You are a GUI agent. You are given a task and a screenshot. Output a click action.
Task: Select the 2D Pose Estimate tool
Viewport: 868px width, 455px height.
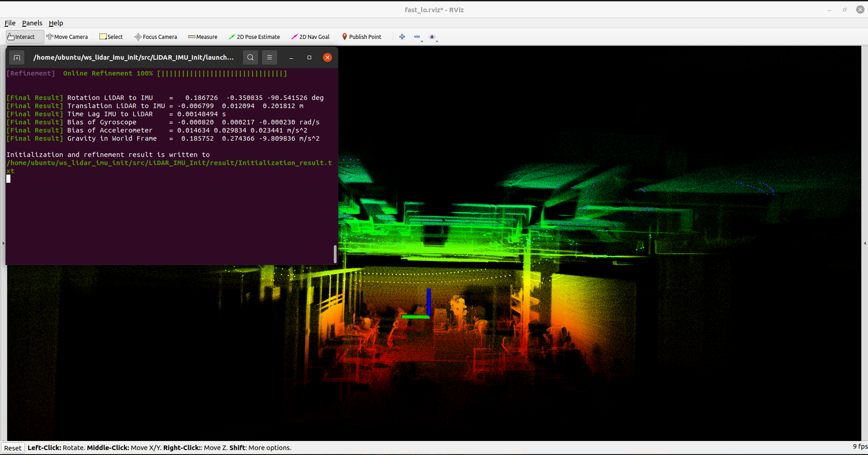[254, 37]
